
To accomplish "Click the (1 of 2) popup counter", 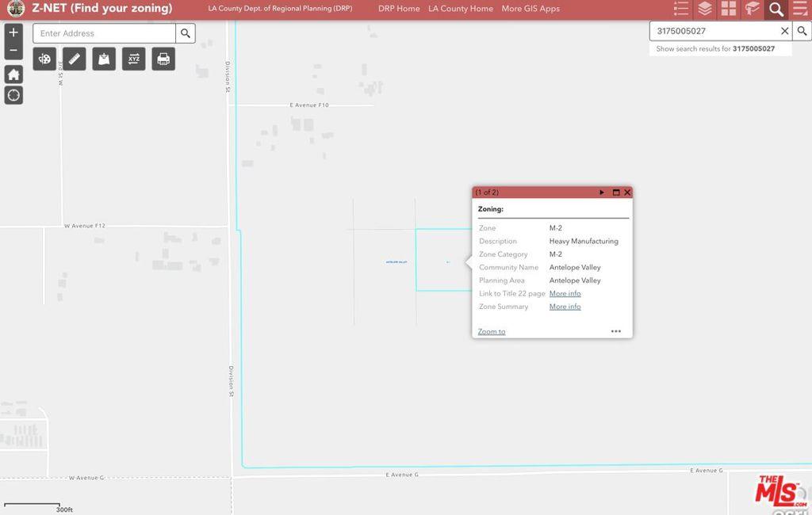I will [488, 193].
